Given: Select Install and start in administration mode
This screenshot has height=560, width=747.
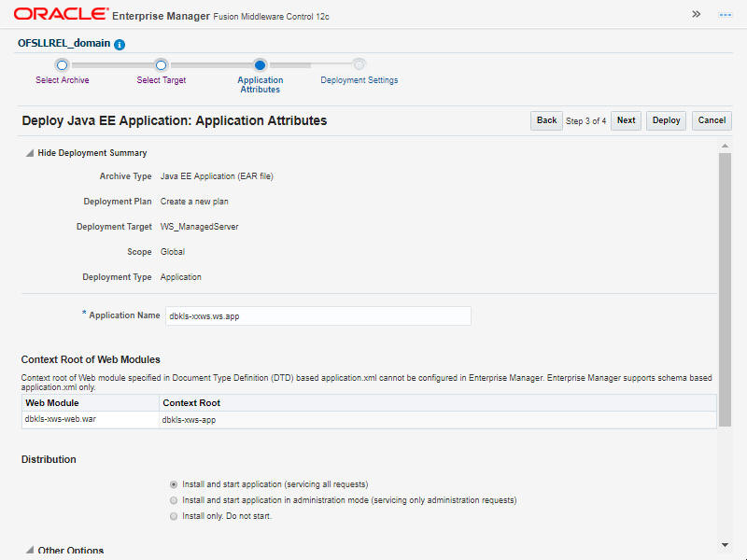Looking at the screenshot, I should pyautogui.click(x=174, y=500).
